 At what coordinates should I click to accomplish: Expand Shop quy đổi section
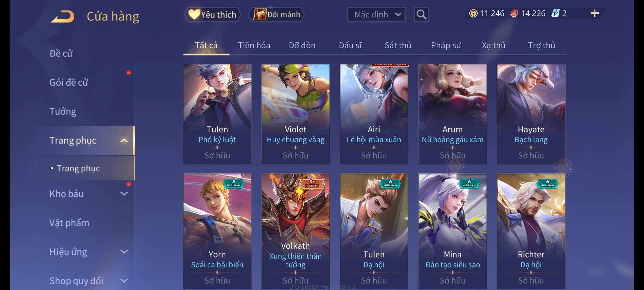[124, 281]
